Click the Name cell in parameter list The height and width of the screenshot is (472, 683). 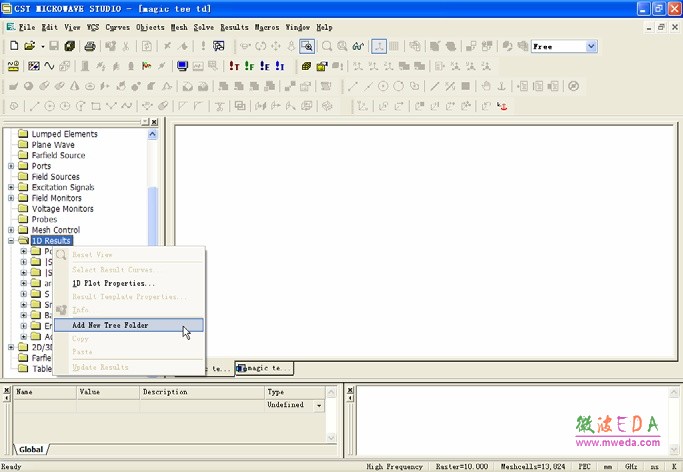click(x=45, y=405)
